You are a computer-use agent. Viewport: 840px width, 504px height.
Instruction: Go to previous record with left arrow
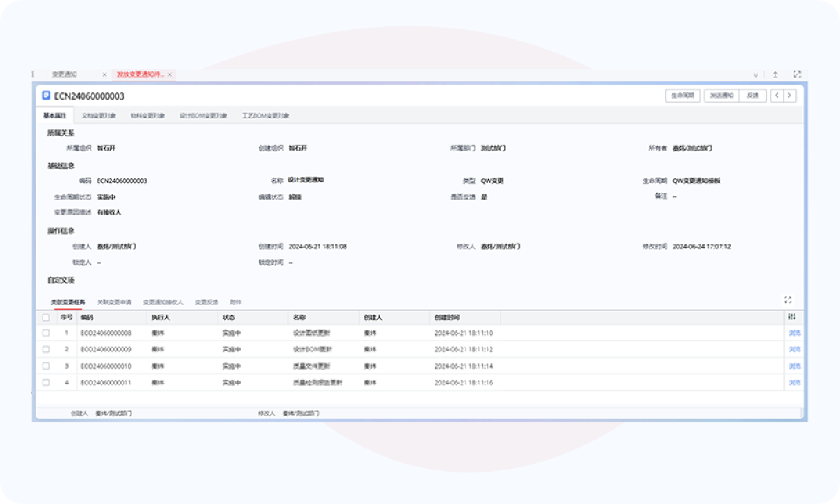777,96
